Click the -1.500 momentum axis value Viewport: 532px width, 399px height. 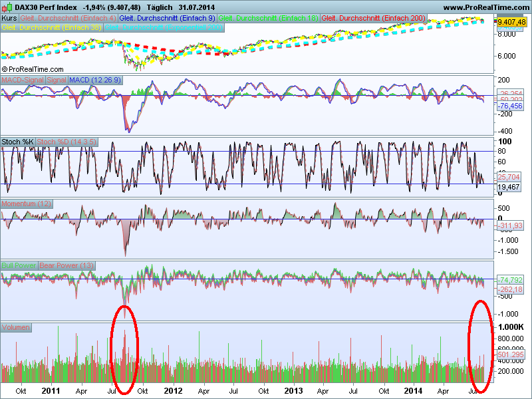[x=508, y=251]
